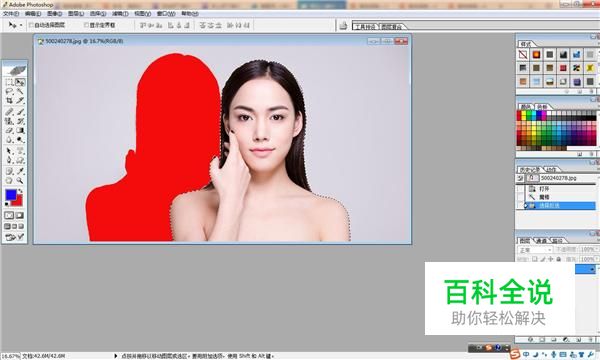Click the blue foreground color swatch
This screenshot has height=360, width=600.
10,194
